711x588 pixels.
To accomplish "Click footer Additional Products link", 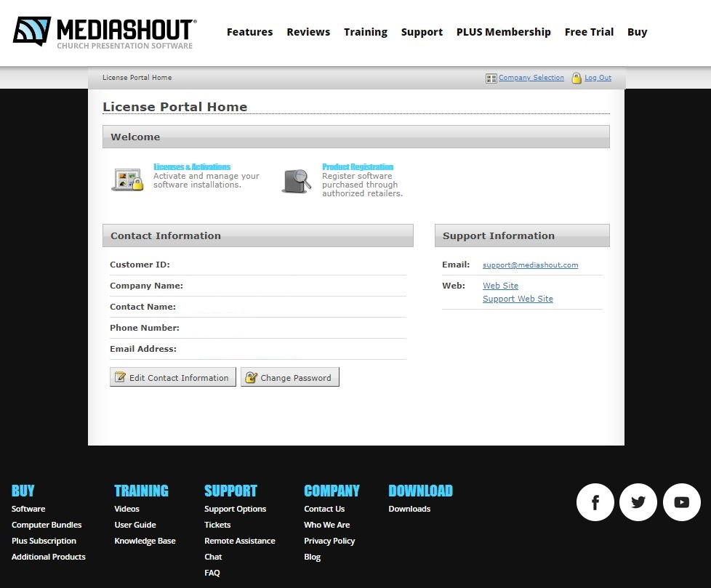I will click(x=48, y=556).
